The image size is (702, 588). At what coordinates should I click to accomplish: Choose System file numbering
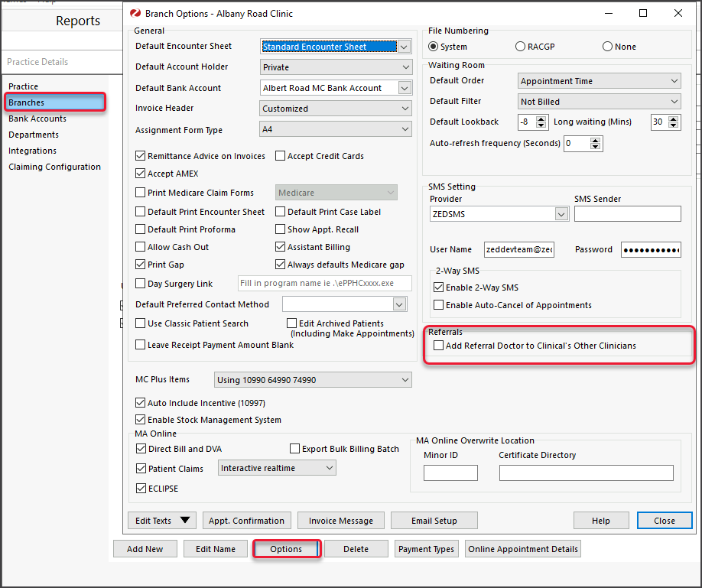click(x=433, y=47)
